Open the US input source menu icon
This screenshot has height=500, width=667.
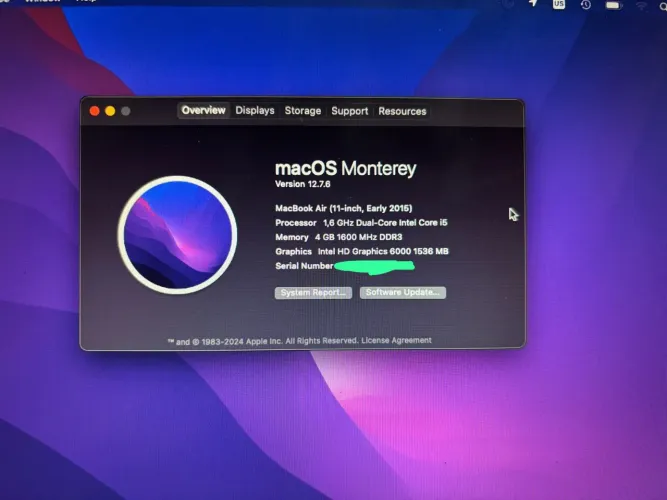(x=559, y=4)
